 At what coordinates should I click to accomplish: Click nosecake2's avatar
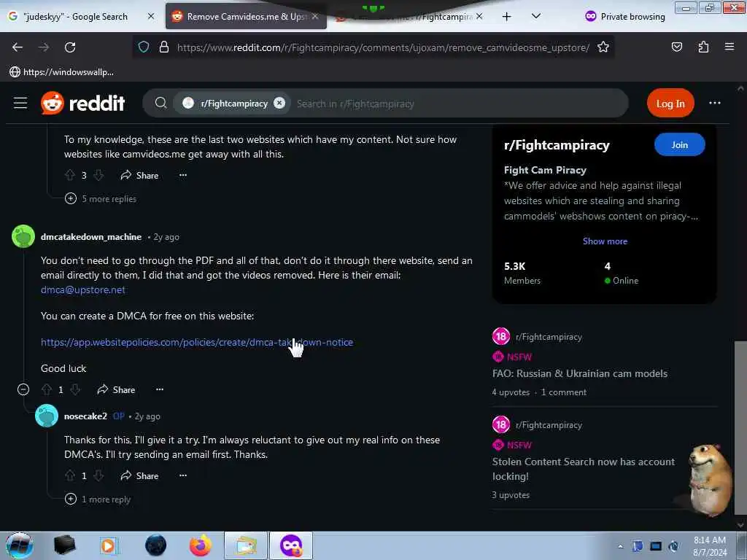(47, 416)
